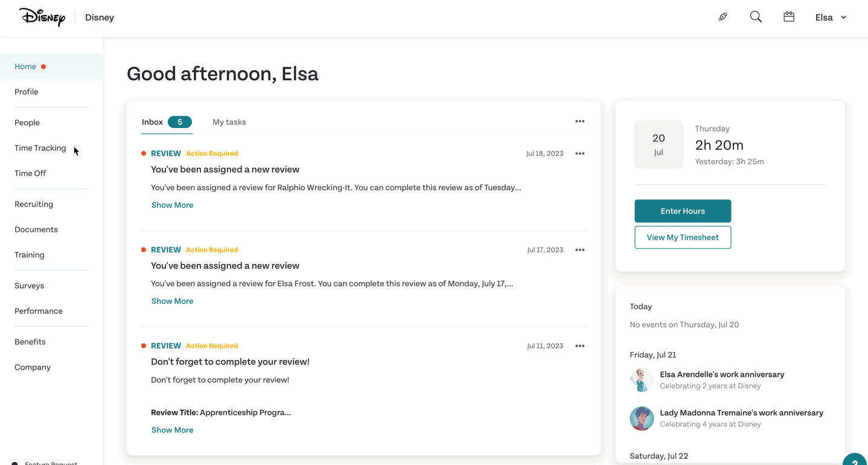Click the Disney logo
Image resolution: width=868 pixels, height=465 pixels.
point(42,17)
